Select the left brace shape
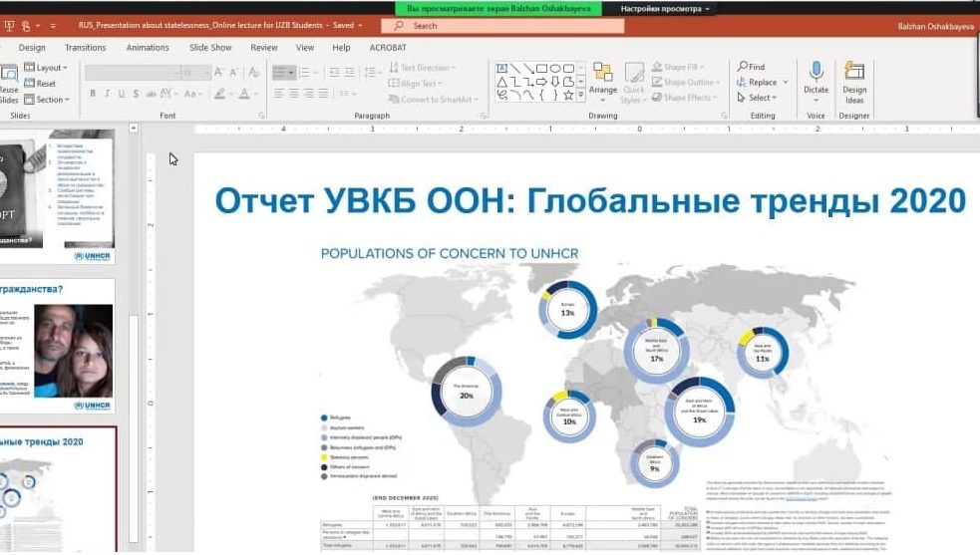This screenshot has height=555, width=980. pyautogui.click(x=542, y=95)
